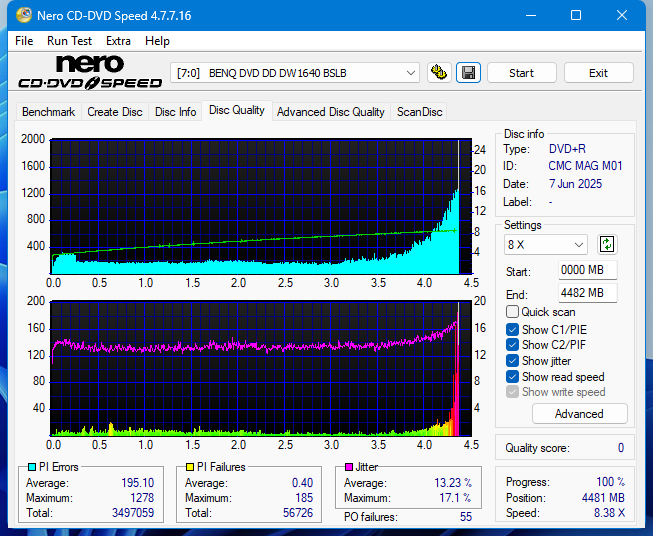Screen dimensions: 653x536
Task: Open the Run Test menu
Action: pyautogui.click(x=69, y=41)
